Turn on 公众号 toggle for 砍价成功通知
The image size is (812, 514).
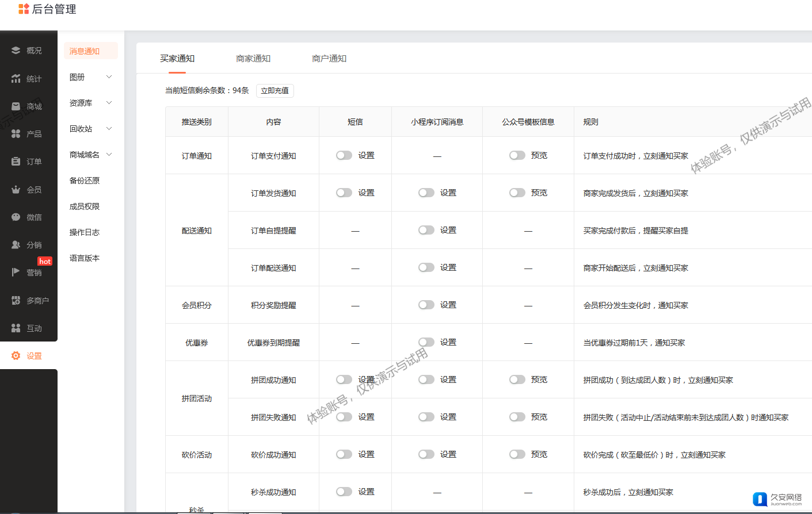point(517,454)
